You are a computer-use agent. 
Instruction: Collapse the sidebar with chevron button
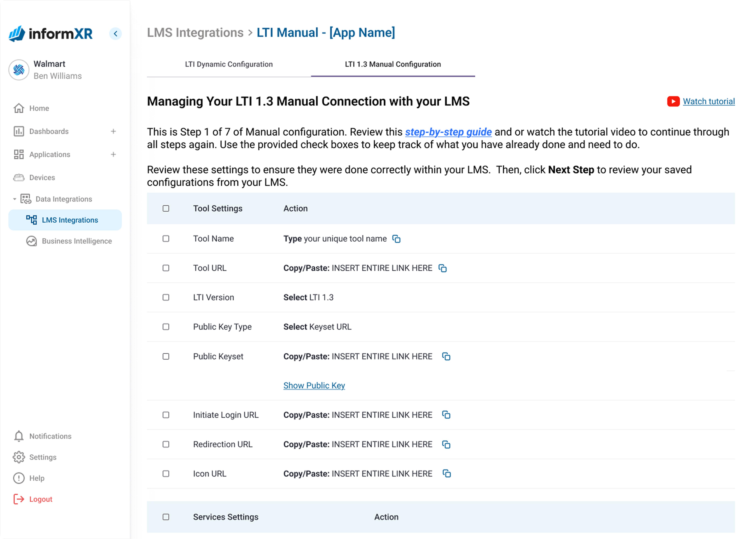[x=116, y=34]
